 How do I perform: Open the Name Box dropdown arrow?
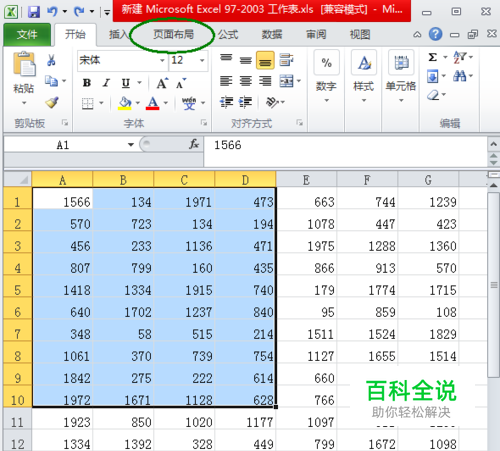131,145
